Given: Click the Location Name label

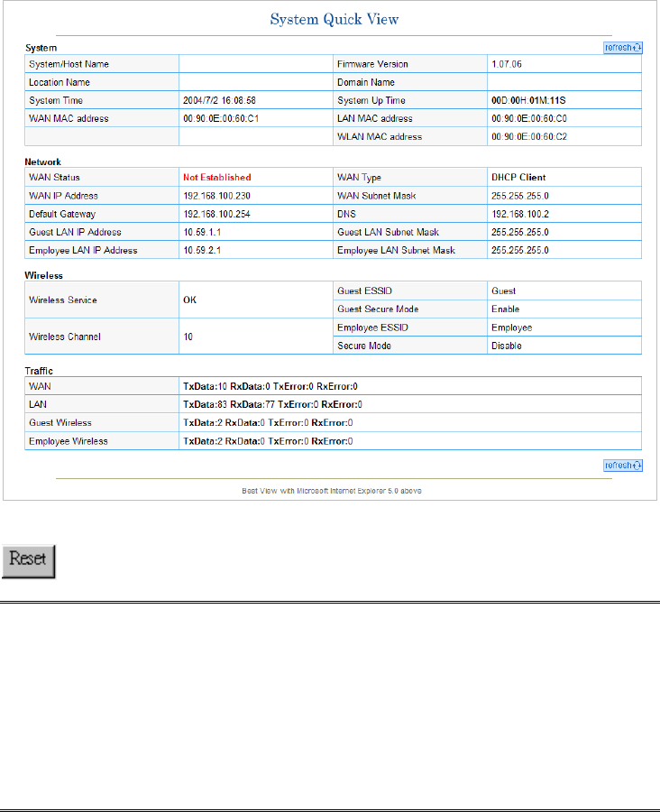Looking at the screenshot, I should [x=60, y=82].
